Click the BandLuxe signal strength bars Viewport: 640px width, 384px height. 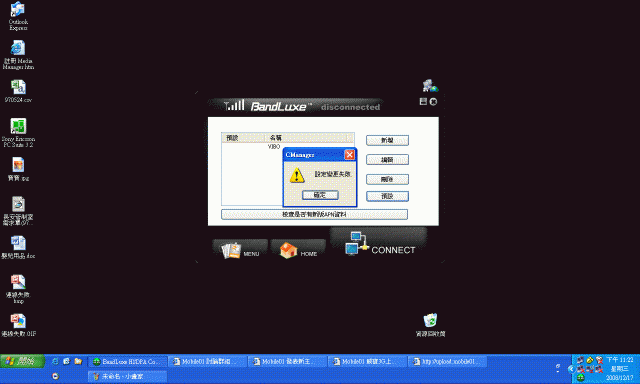coord(235,105)
